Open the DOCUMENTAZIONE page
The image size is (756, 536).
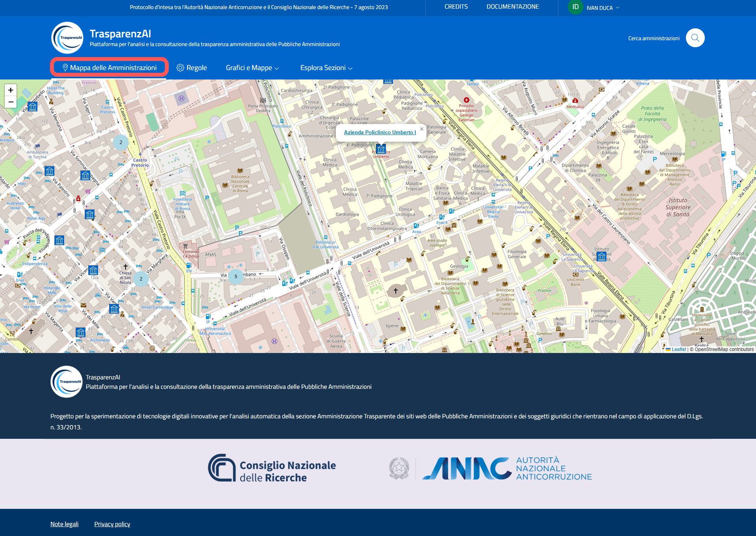513,7
